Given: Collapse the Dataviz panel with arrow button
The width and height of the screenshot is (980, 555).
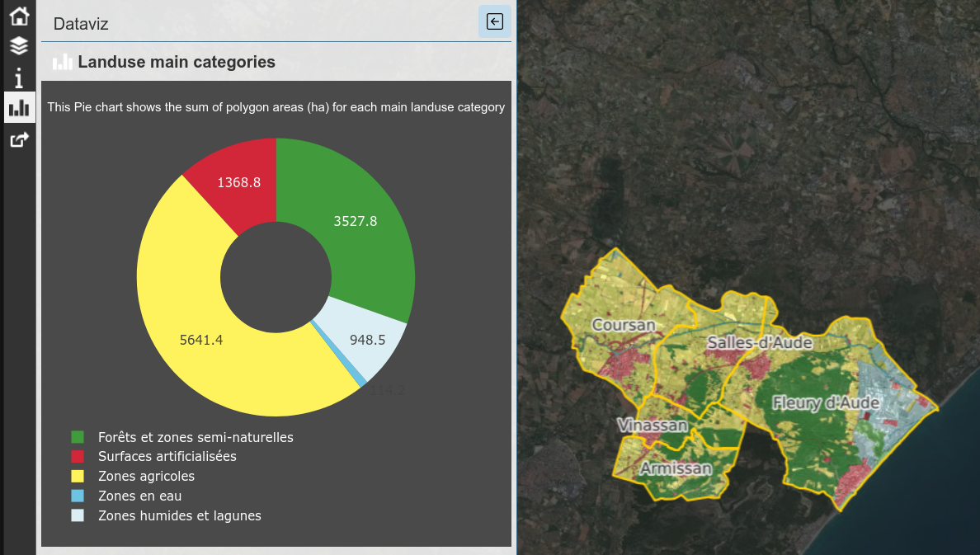Looking at the screenshot, I should [x=494, y=22].
